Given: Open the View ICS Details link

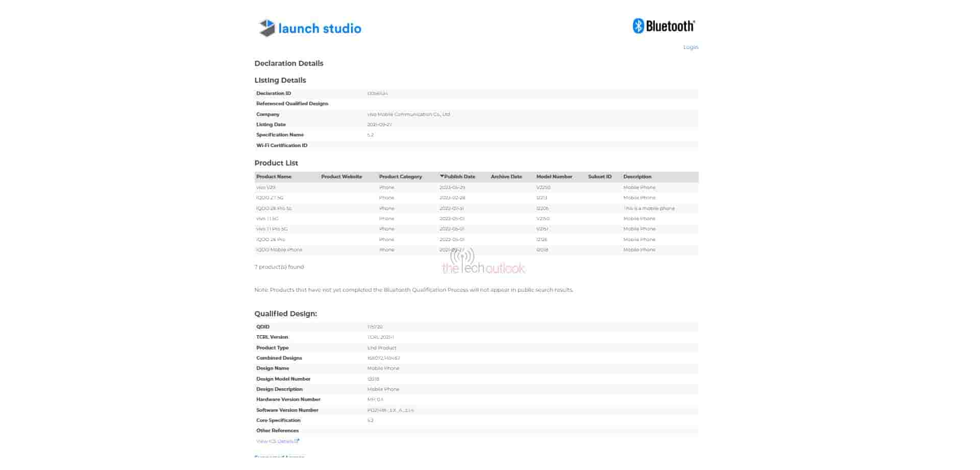Looking at the screenshot, I should click(275, 441).
